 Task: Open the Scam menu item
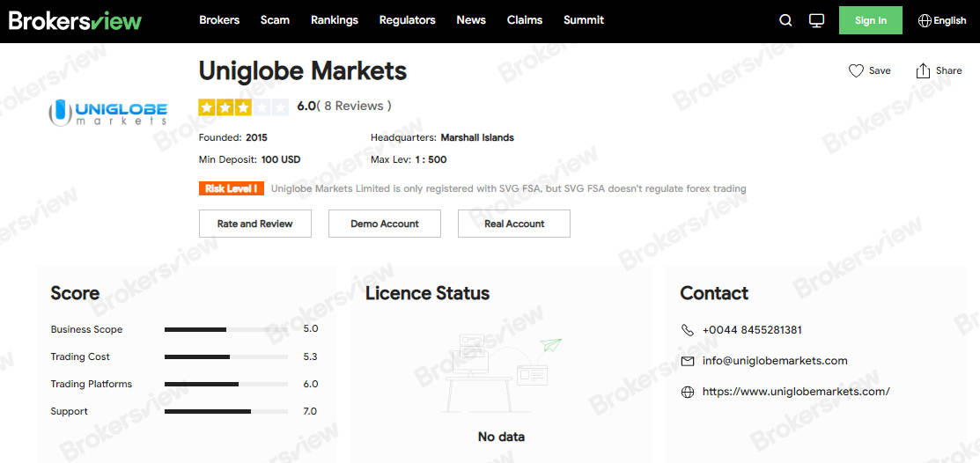point(275,20)
